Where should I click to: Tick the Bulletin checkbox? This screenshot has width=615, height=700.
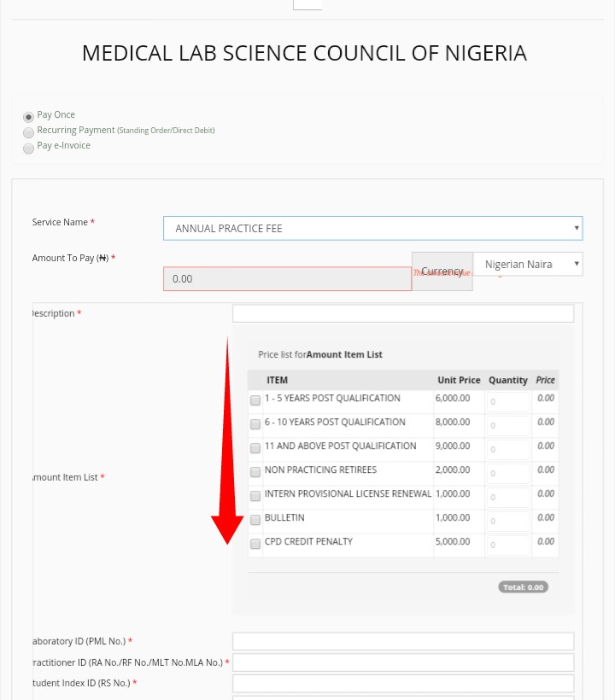pyautogui.click(x=255, y=520)
